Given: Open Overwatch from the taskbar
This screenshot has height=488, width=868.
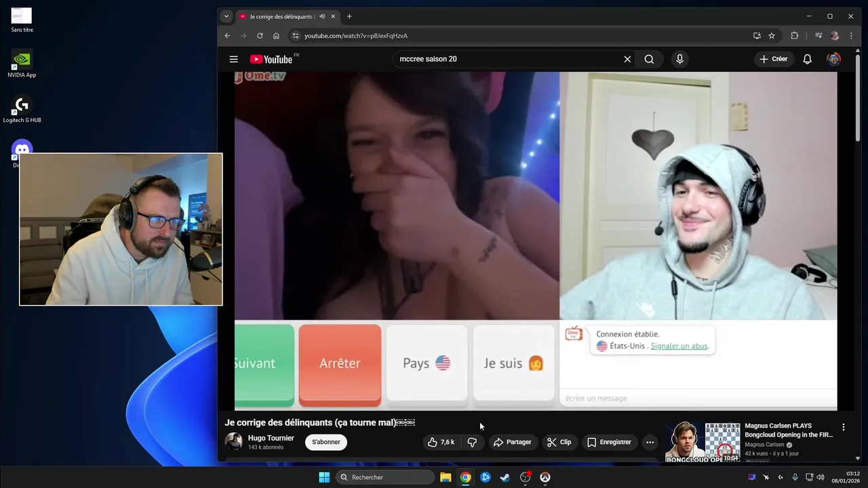Looking at the screenshot, I should (545, 477).
